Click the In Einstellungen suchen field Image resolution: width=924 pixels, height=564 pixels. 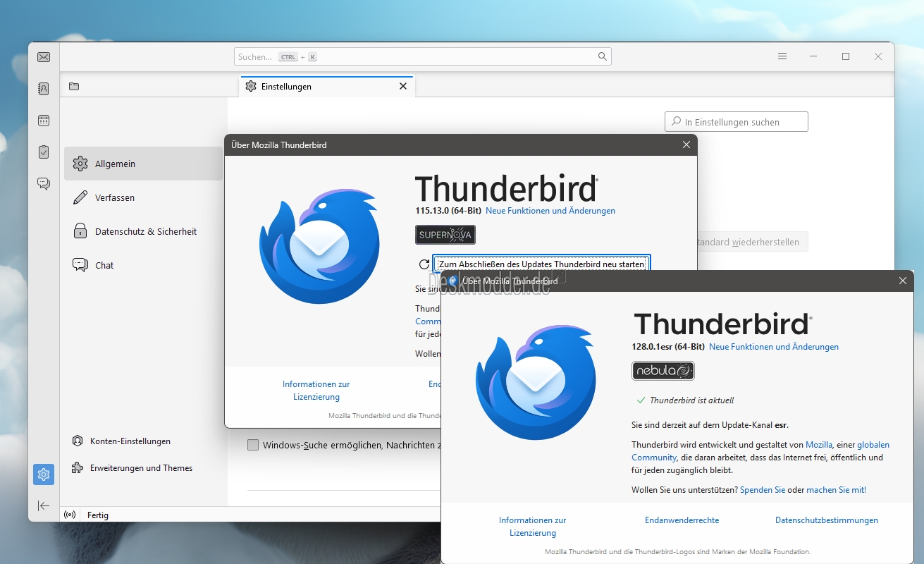(x=737, y=122)
